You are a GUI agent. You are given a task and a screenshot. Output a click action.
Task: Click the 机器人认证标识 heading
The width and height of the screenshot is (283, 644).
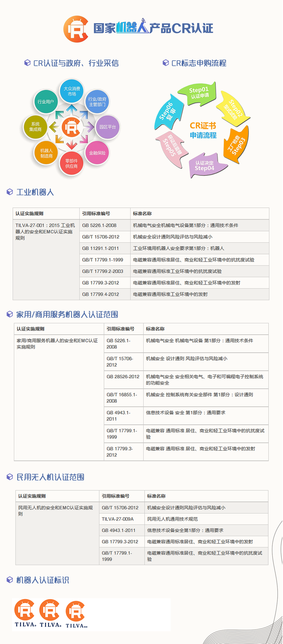42,580
